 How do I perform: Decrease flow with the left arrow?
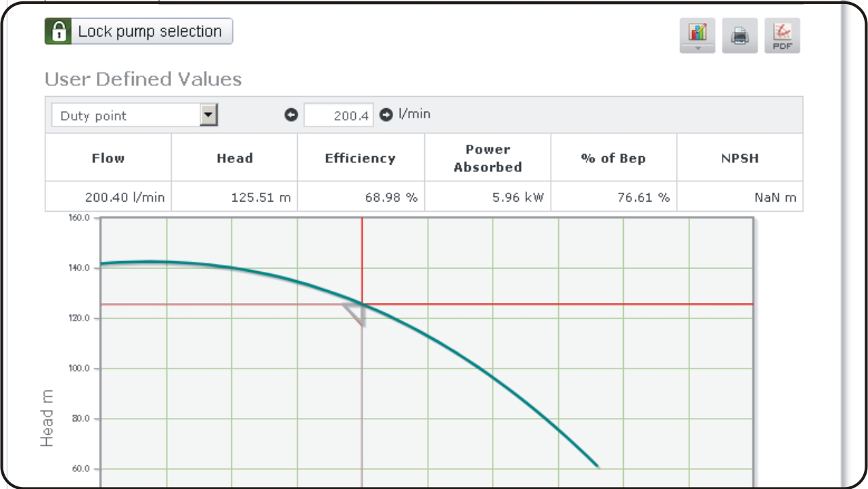[x=292, y=116]
